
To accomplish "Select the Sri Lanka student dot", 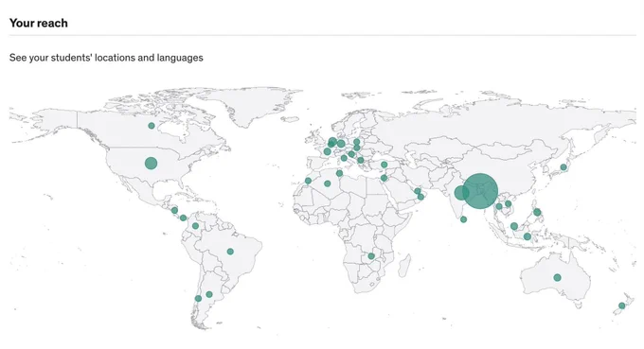I will (x=464, y=219).
